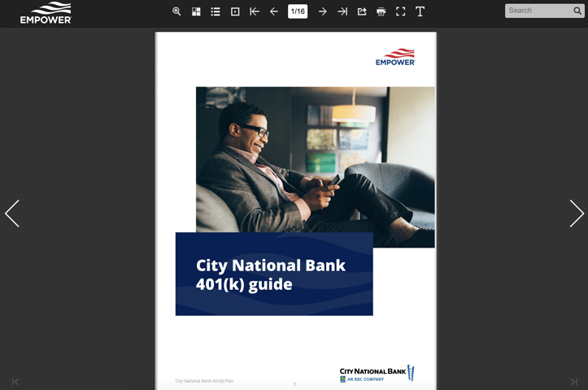The height and width of the screenshot is (390, 588).
Task: Go to previous page using toolbar arrow
Action: click(274, 11)
